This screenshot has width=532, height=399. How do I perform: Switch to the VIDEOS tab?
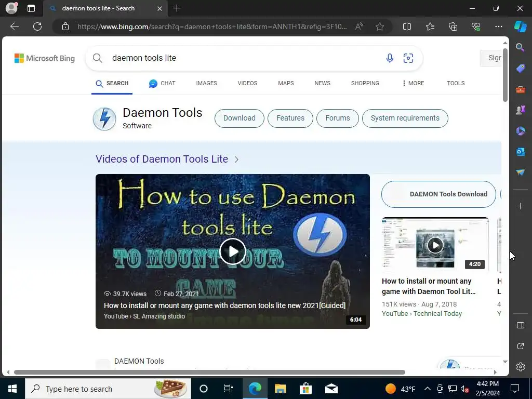[x=247, y=84]
